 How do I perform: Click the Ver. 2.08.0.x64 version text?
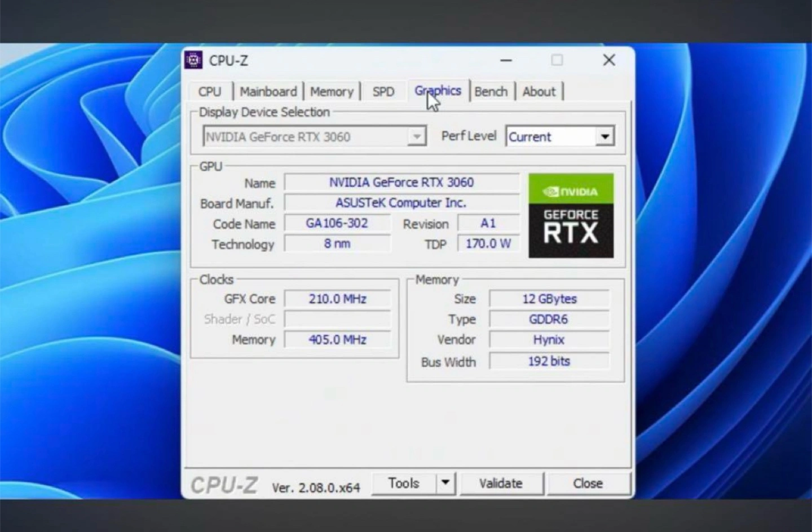[316, 487]
